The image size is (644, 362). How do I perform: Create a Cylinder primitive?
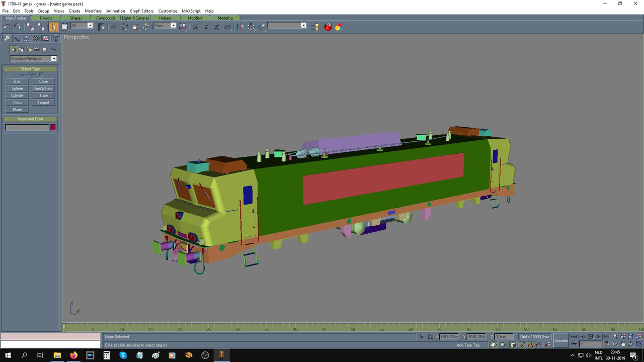pyautogui.click(x=17, y=96)
